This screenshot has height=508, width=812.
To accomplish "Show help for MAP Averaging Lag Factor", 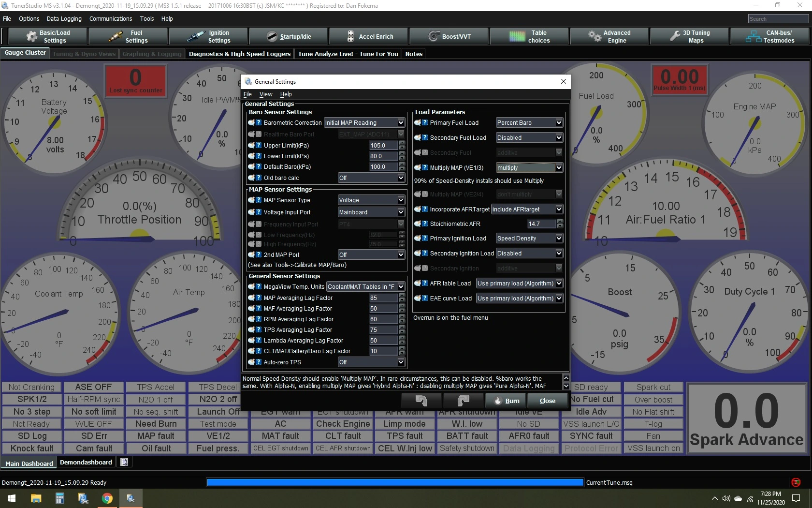I will (x=259, y=298).
